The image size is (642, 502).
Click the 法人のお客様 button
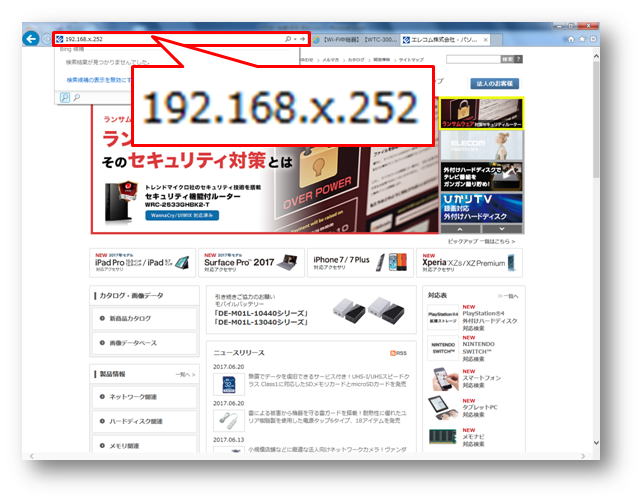coord(494,84)
